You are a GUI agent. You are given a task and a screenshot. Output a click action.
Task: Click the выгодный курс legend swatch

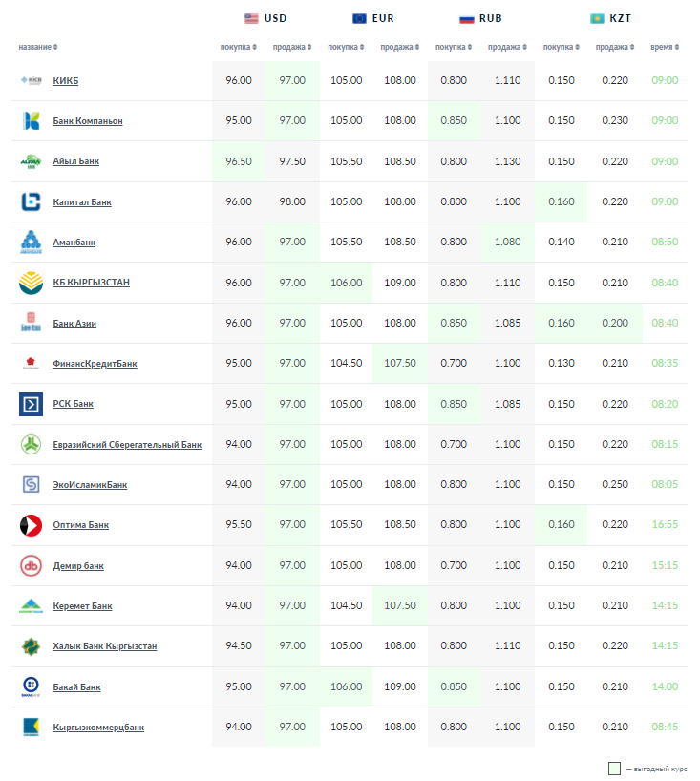point(615,769)
